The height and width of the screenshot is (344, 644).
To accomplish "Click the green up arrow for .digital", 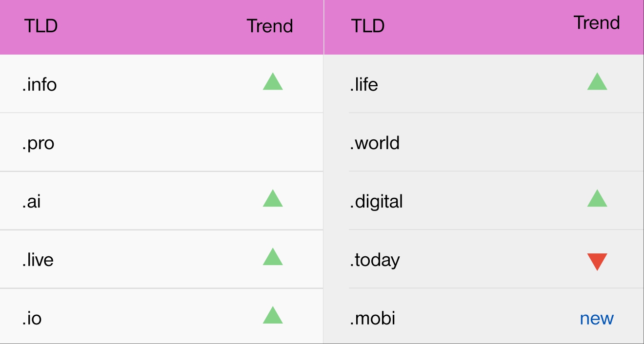I will 597,199.
